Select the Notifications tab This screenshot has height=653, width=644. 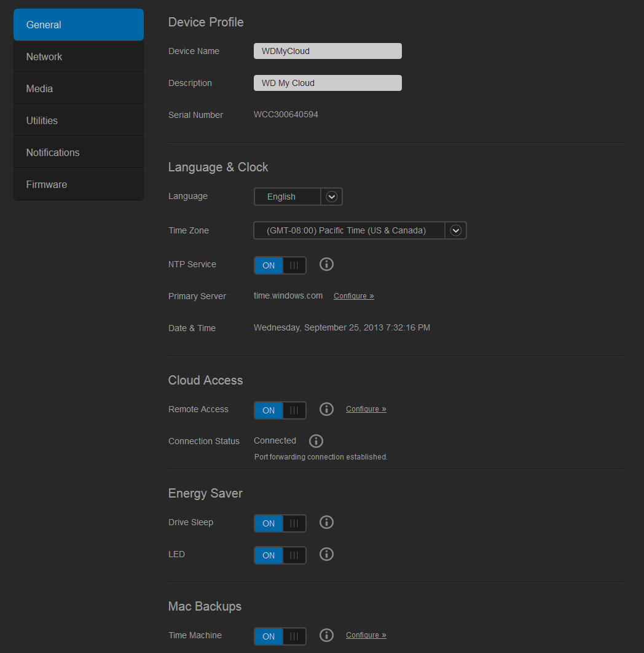click(x=78, y=152)
